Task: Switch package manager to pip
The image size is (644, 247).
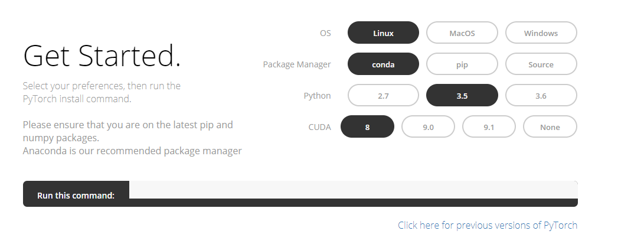Action: [x=462, y=64]
